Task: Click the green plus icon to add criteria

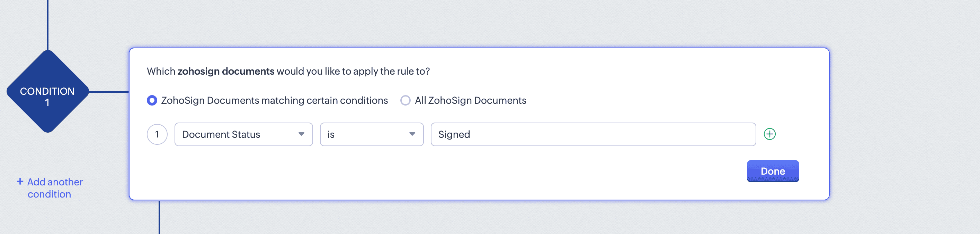Action: pyautogui.click(x=769, y=134)
